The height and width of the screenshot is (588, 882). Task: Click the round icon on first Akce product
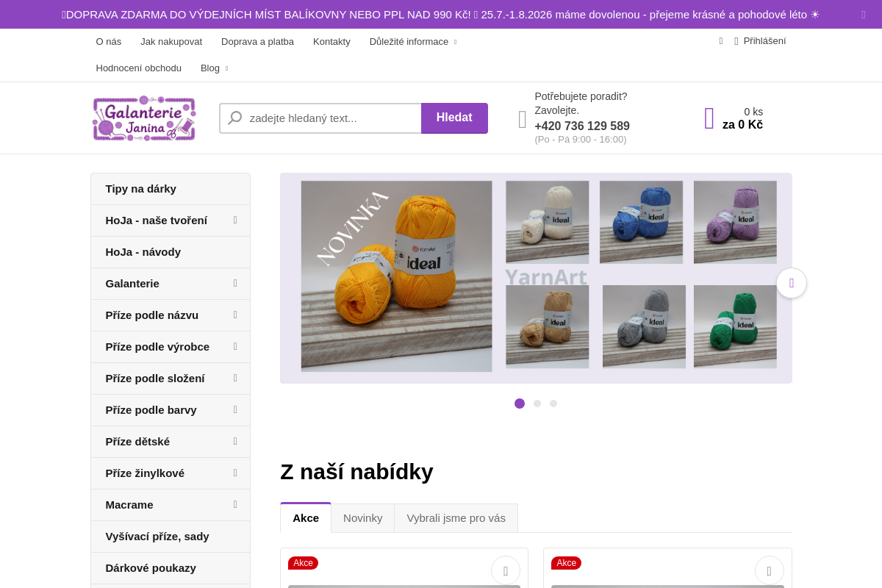click(506, 571)
